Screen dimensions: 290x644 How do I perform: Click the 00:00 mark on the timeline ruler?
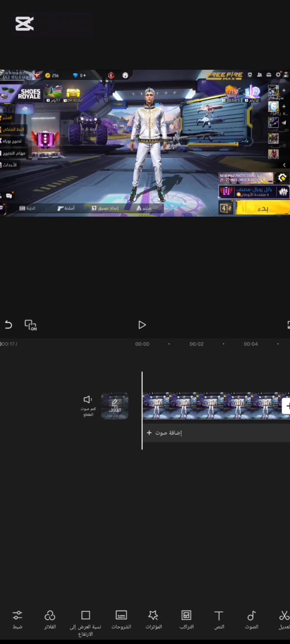pyautogui.click(x=142, y=344)
